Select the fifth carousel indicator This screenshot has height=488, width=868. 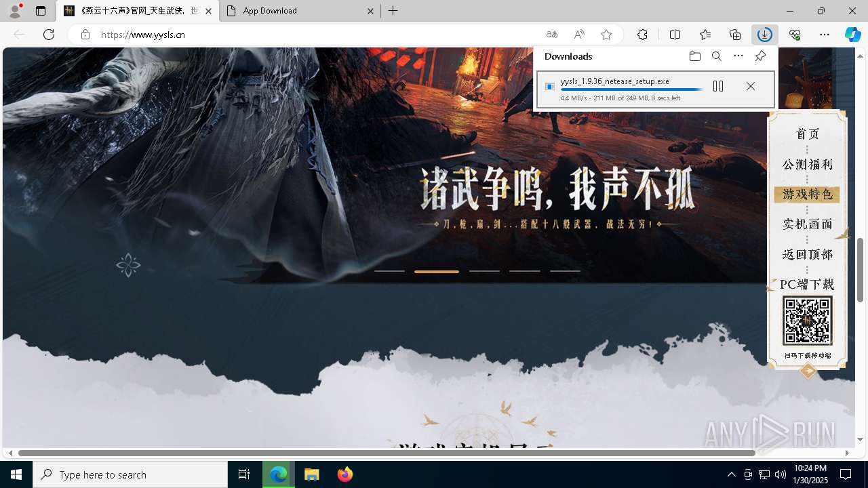(x=565, y=271)
